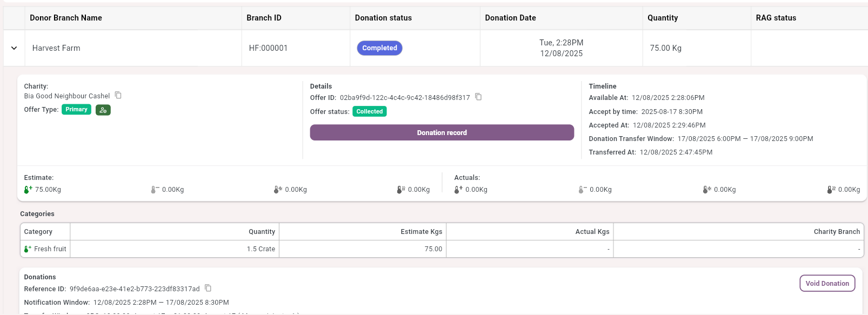868x315 pixels.
Task: Collapse the Harvest Farm donation row
Action: [14, 48]
